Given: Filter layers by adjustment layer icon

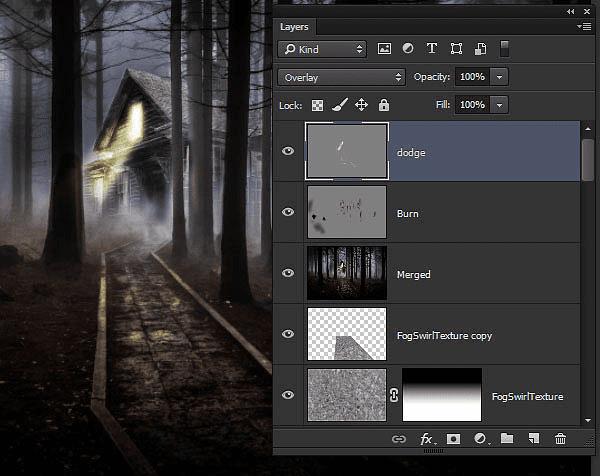Looking at the screenshot, I should tap(408, 49).
